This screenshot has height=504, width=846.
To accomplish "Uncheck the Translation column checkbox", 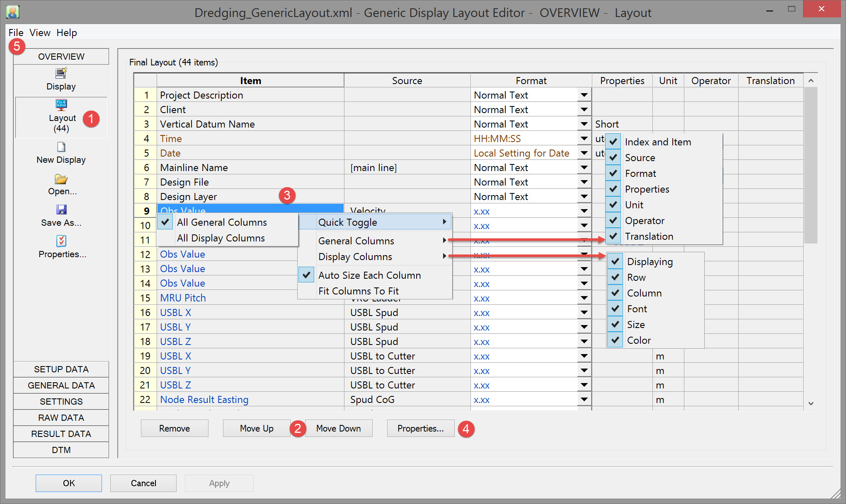I will pos(613,236).
